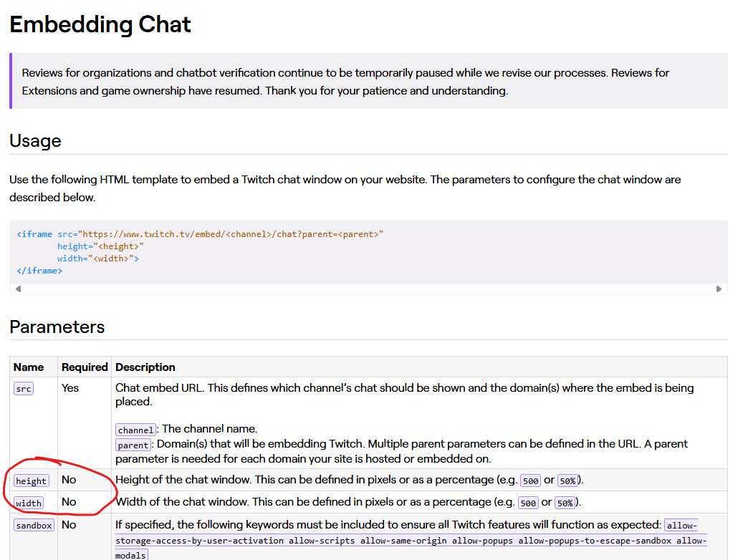Click the '50%' code value in height row

coord(567,481)
